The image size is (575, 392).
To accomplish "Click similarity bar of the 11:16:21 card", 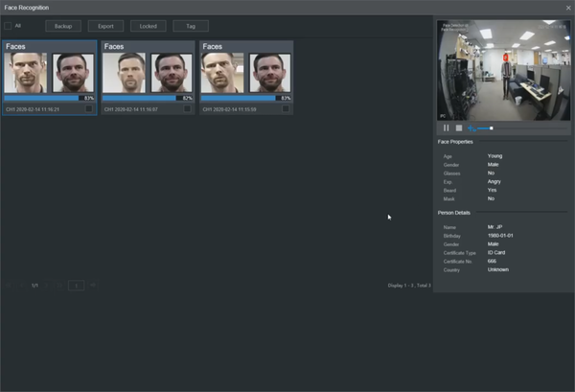I will click(49, 98).
